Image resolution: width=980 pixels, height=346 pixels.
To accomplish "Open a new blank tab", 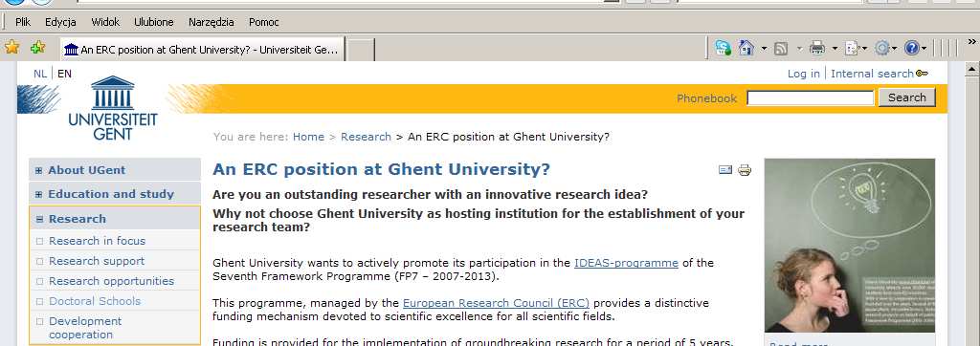I will pos(361,50).
